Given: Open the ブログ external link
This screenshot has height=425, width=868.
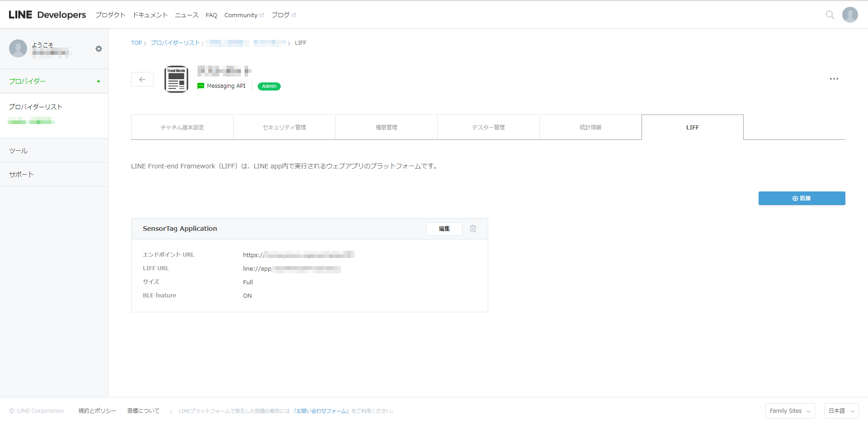Looking at the screenshot, I should 283,15.
